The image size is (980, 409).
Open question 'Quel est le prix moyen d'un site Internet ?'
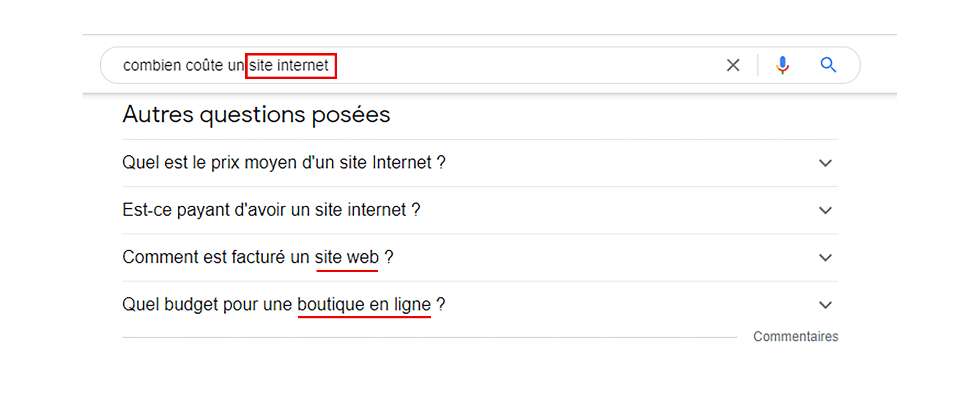point(284,163)
